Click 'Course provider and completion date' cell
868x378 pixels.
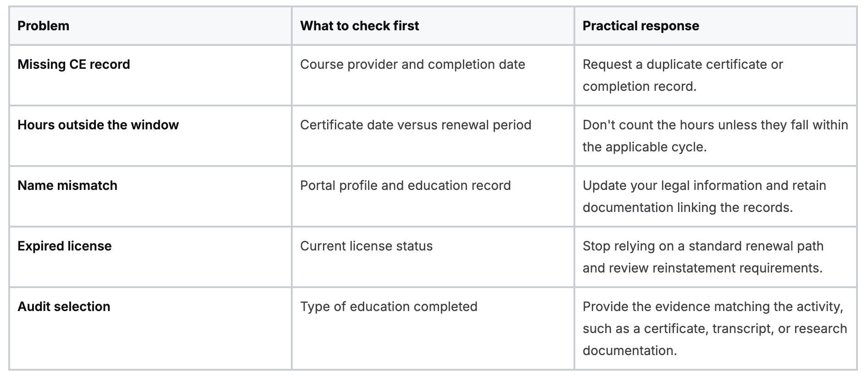[x=412, y=64]
